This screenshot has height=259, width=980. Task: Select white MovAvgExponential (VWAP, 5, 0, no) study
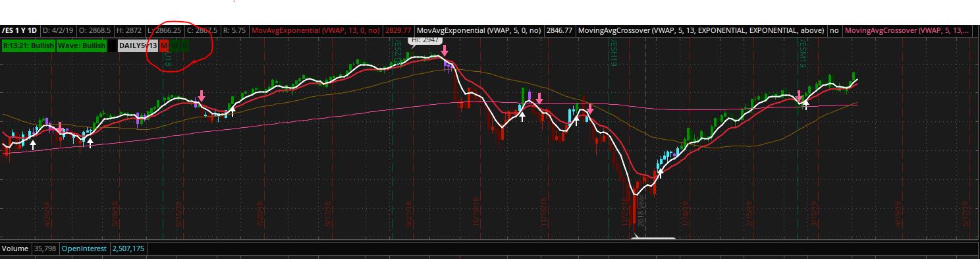coord(479,30)
